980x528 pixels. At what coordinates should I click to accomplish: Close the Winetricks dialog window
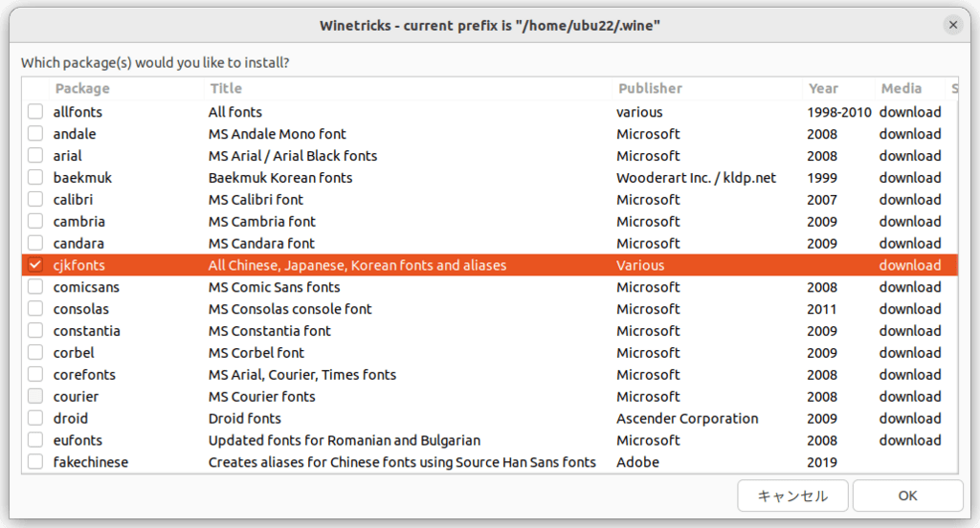[x=952, y=25]
